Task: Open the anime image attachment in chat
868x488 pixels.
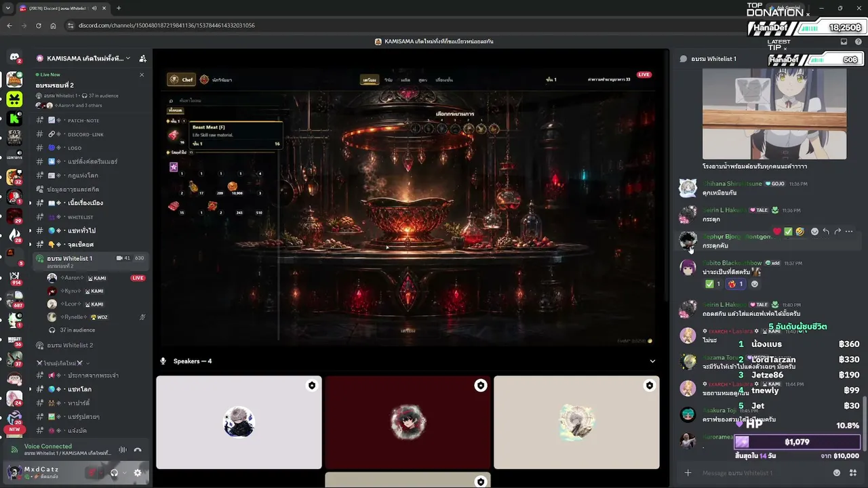Action: 774,113
